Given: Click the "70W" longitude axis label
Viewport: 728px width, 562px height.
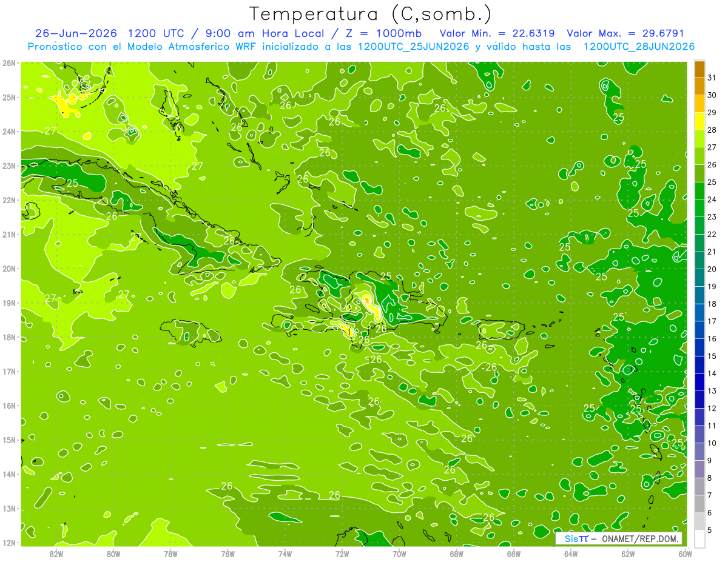Looking at the screenshot, I should pyautogui.click(x=399, y=554).
